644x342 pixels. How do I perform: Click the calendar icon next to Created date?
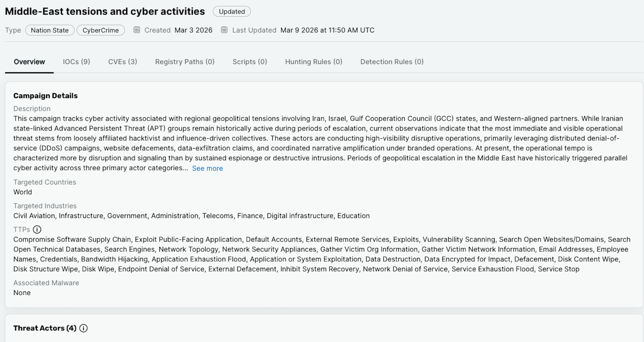(x=136, y=30)
